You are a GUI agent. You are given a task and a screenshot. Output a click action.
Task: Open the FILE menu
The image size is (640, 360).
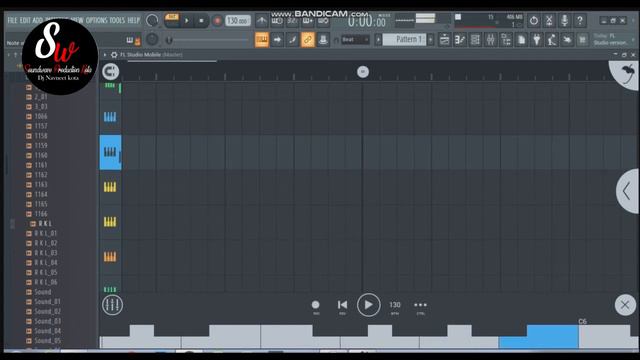coord(12,20)
